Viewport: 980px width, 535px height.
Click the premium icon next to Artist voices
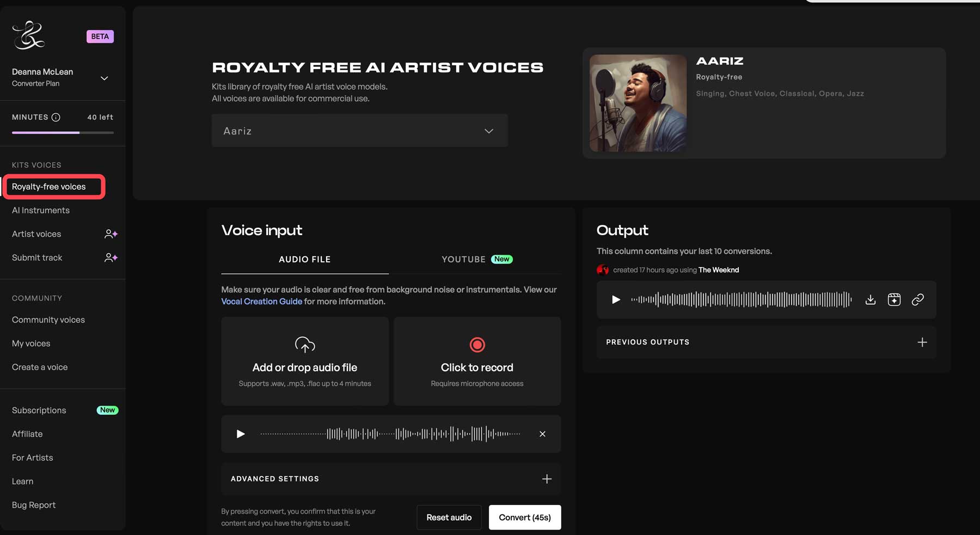pos(111,233)
